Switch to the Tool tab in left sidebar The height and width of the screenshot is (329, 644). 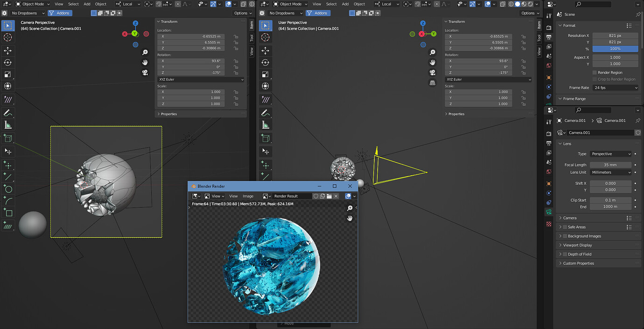pyautogui.click(x=252, y=38)
